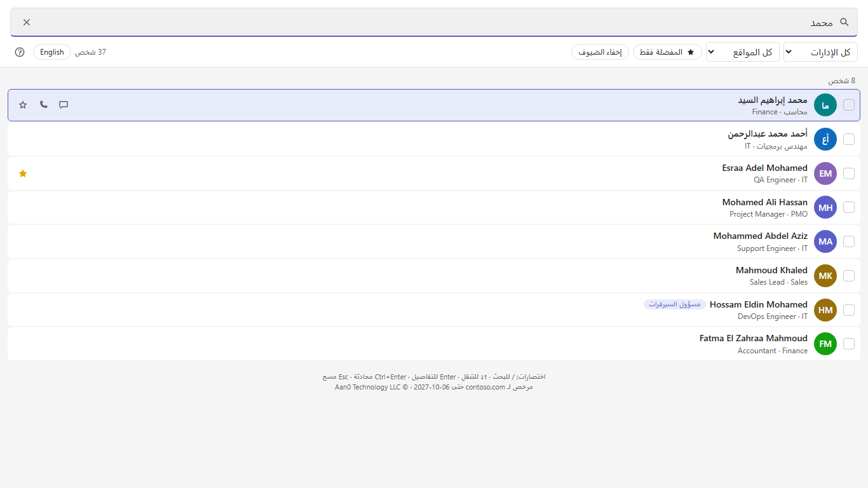Viewport: 868px width, 488px height.
Task: Click the search magnifier icon
Action: 844,22
